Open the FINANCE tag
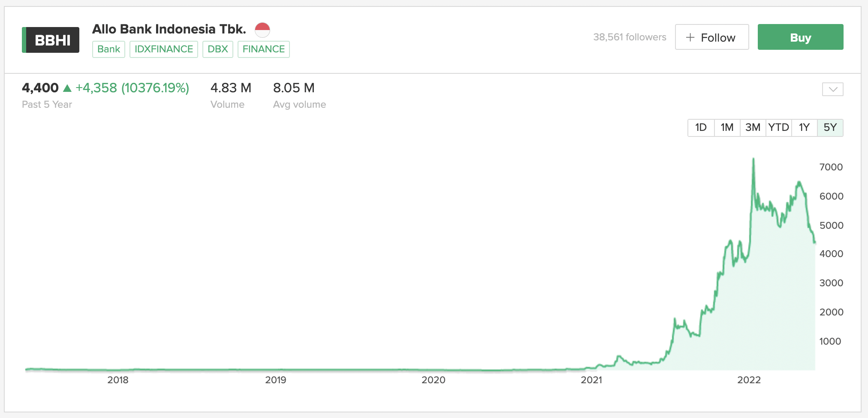The width and height of the screenshot is (868, 418). tap(264, 49)
